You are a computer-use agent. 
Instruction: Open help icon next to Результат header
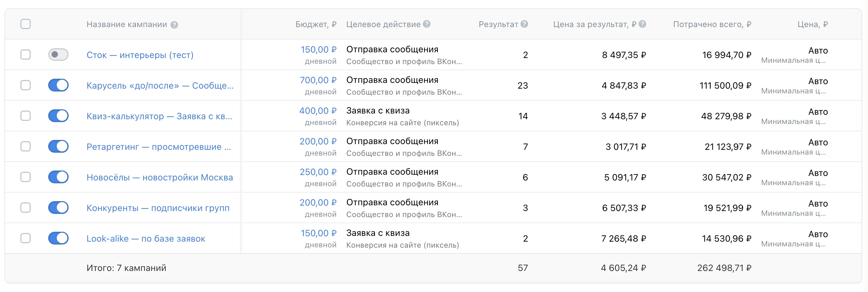pyautogui.click(x=524, y=24)
